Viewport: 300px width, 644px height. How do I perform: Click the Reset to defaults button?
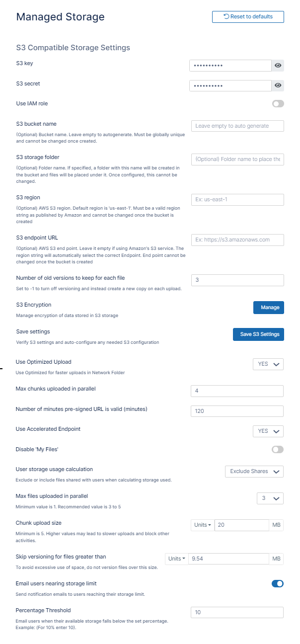tap(248, 17)
